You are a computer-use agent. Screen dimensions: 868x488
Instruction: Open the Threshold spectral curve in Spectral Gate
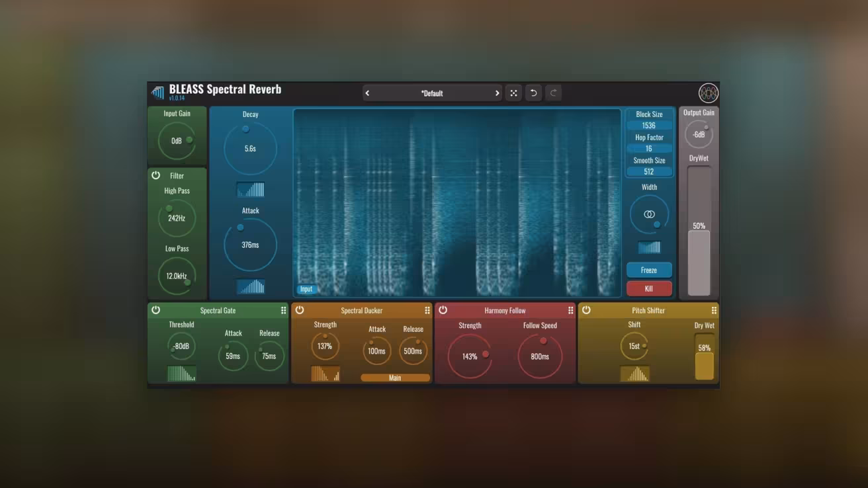[x=181, y=374]
